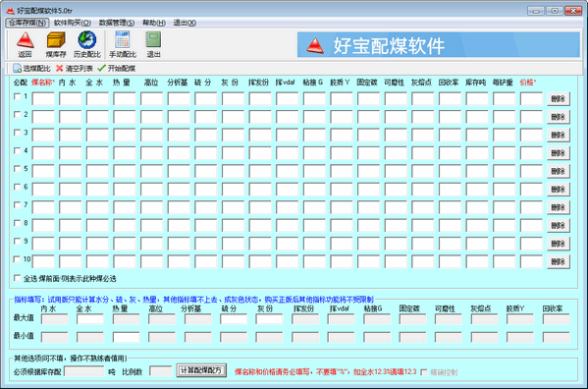Open the 软件购买(O) menu
The width and height of the screenshot is (588, 389).
click(x=72, y=23)
